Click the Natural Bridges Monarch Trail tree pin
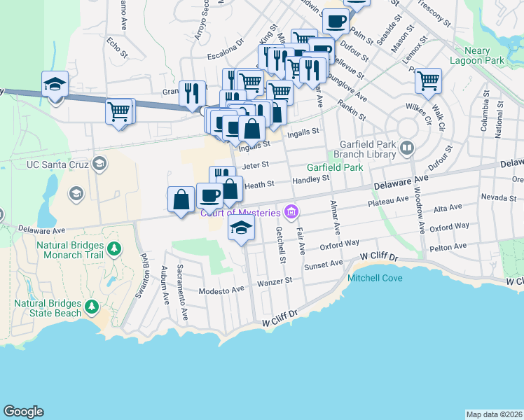524x420 pixels. (114, 249)
